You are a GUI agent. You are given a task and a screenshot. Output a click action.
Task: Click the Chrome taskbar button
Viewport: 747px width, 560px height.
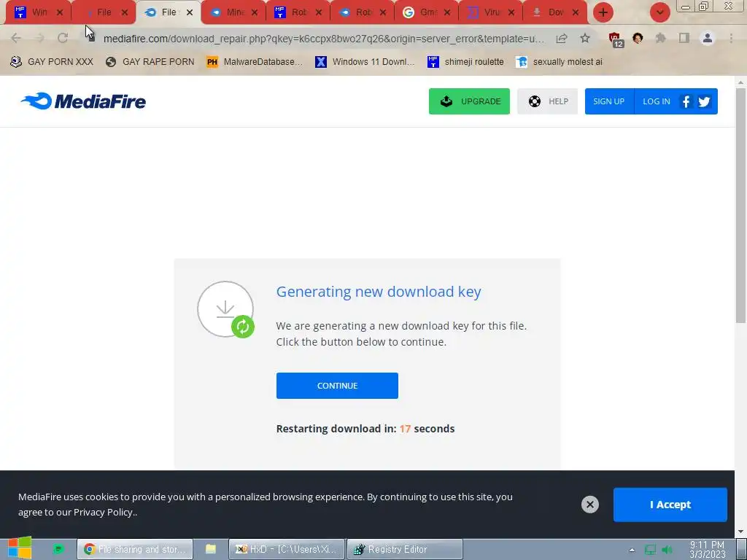(x=135, y=549)
